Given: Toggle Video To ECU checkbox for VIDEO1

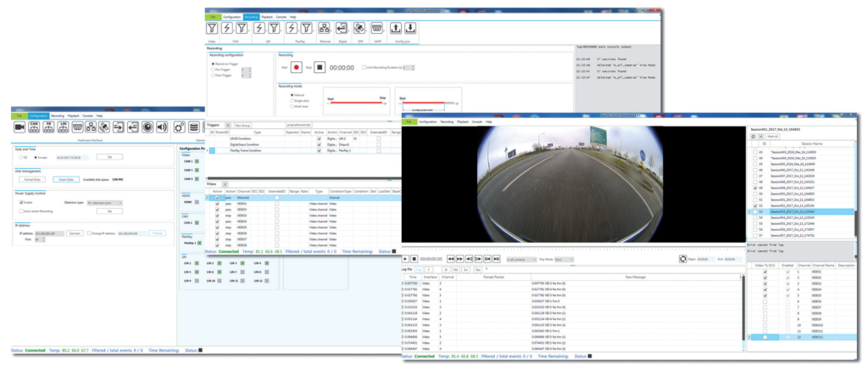Looking at the screenshot, I should coord(765,272).
